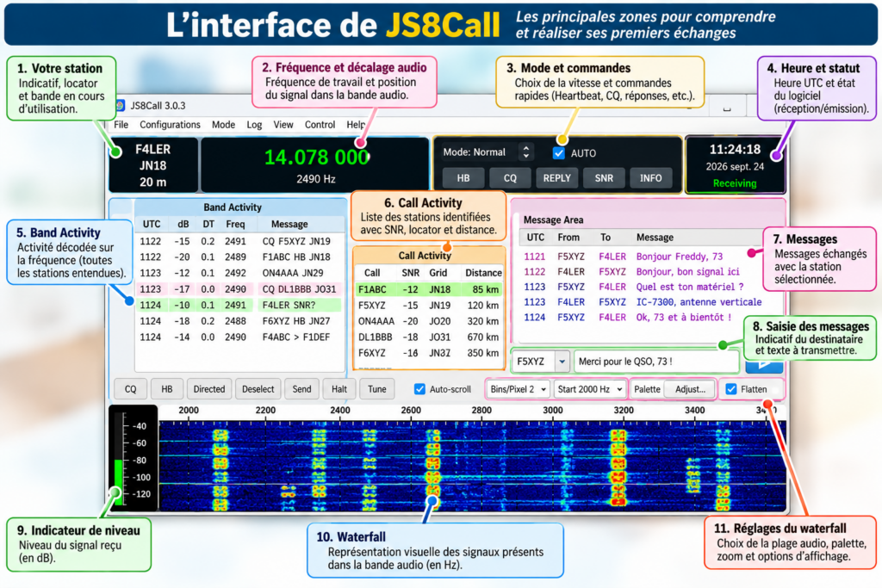The image size is (882, 588).
Task: Uncheck the Flatten checkbox
Action: click(731, 389)
